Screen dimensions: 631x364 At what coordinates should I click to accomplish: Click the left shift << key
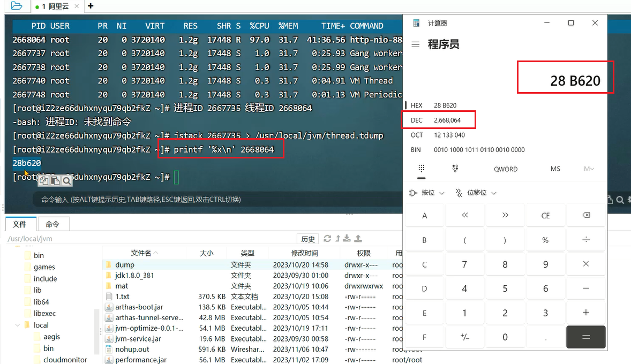(x=465, y=216)
